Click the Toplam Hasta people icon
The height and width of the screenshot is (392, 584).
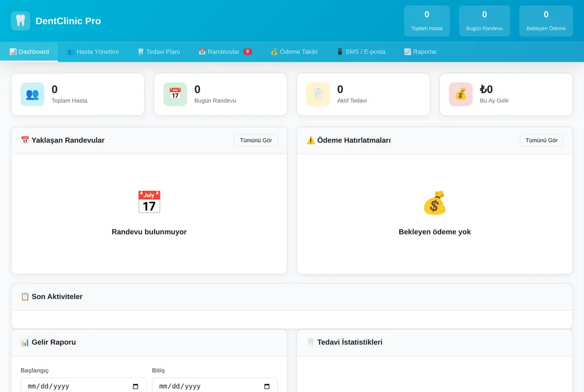(x=32, y=94)
